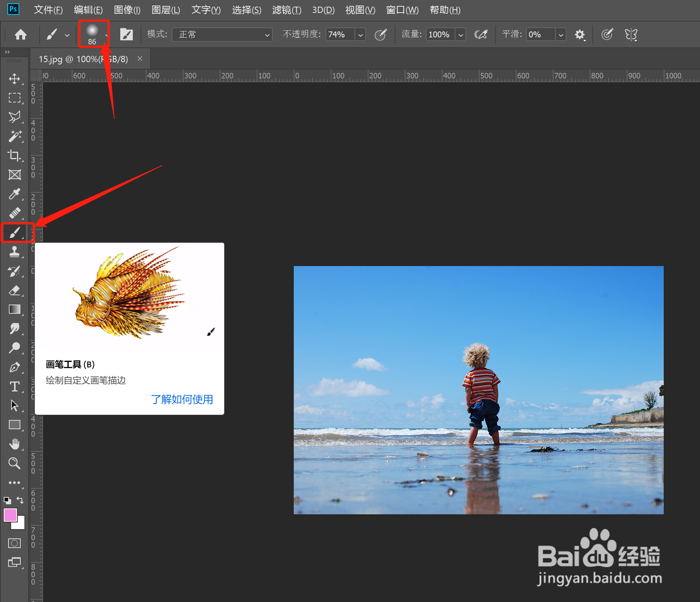Select the Eraser tool
The height and width of the screenshot is (602, 700).
pos(14,290)
